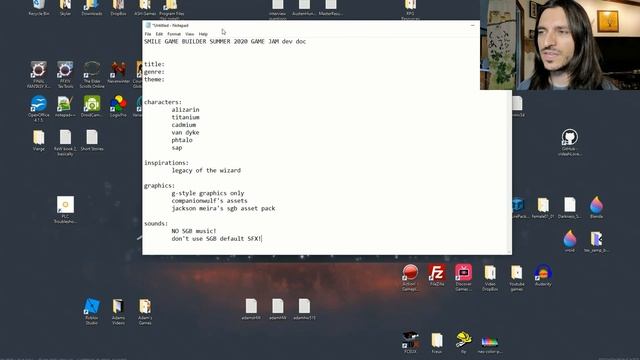640x360 pixels.
Task: Select the Audacity desktop shortcut
Action: 543,275
